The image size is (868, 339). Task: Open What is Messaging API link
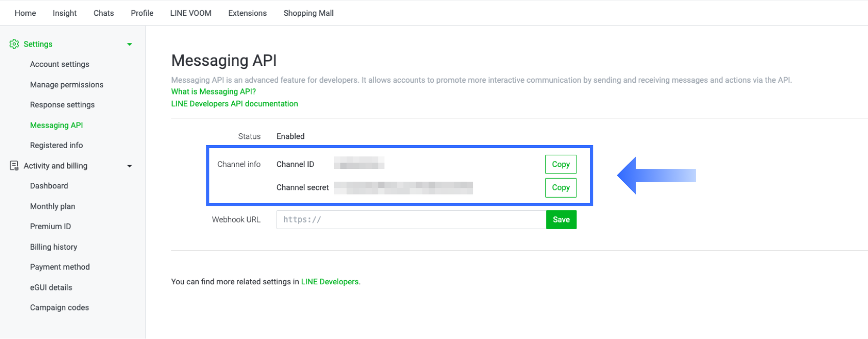[213, 91]
